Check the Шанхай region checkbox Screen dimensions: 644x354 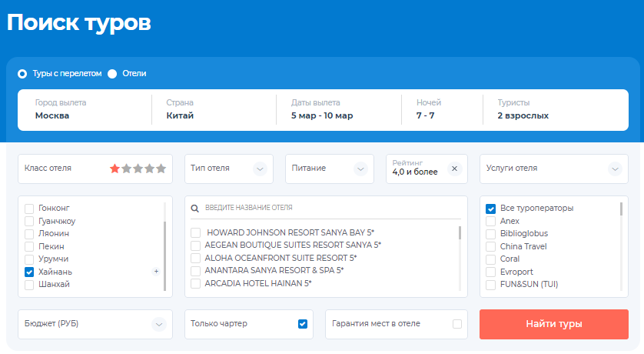click(29, 285)
